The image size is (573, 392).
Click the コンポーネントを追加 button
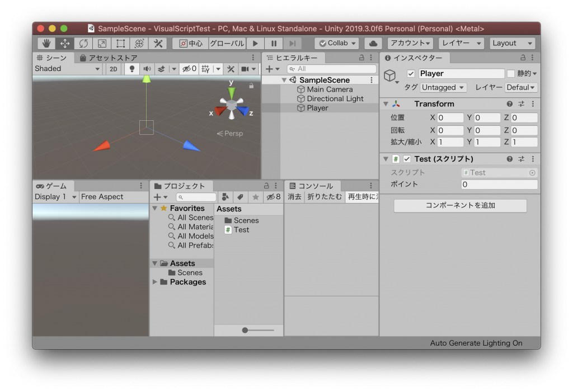pos(460,205)
